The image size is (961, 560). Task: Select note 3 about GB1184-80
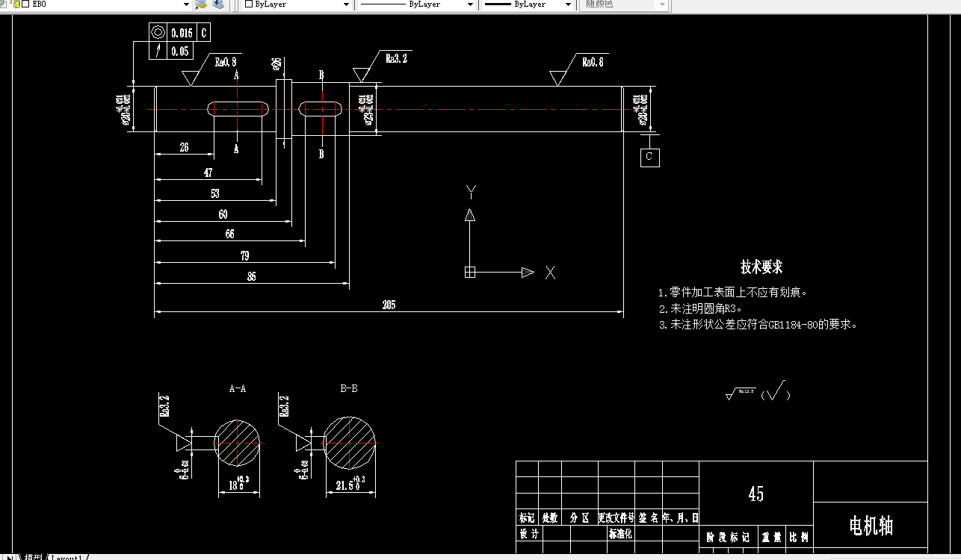pos(758,325)
